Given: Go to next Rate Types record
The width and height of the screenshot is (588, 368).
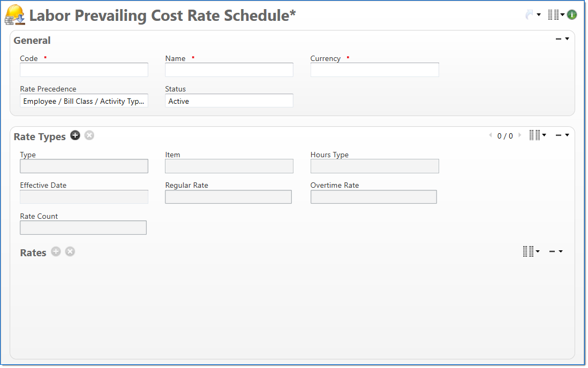Looking at the screenshot, I should [x=519, y=135].
